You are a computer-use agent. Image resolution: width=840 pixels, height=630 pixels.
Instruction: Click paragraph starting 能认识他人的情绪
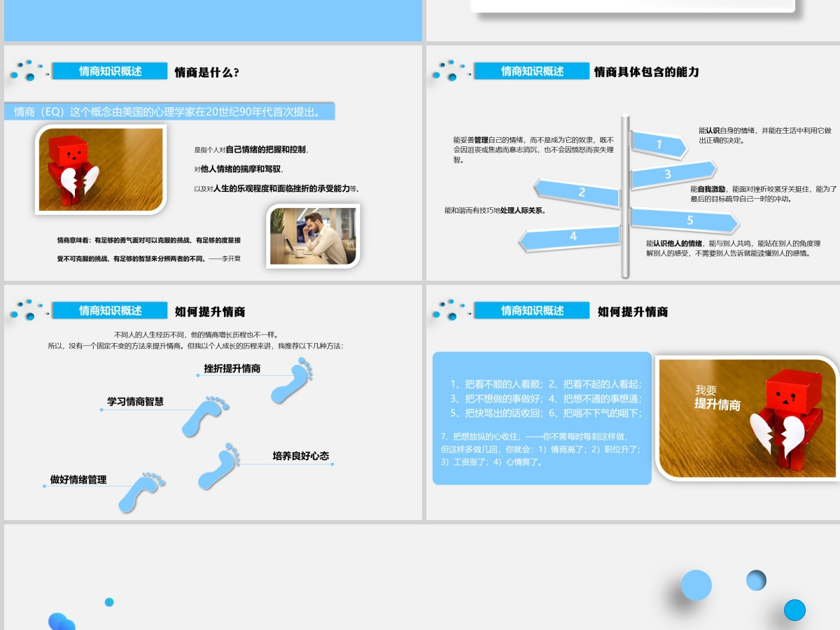tap(733, 248)
